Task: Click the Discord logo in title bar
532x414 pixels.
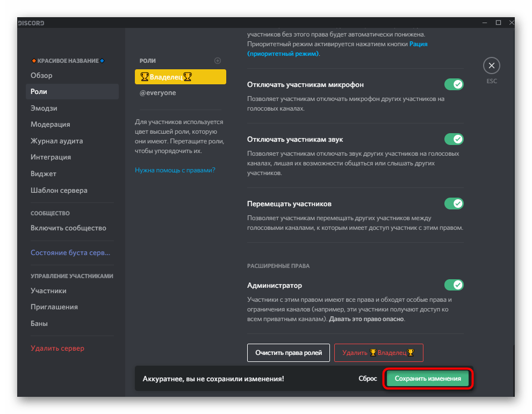Action: coord(31,23)
